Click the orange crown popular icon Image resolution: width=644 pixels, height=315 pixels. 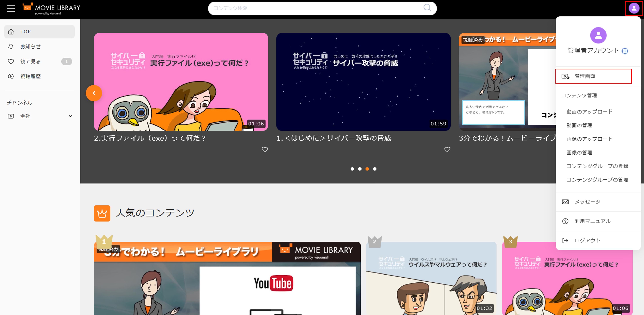click(102, 213)
